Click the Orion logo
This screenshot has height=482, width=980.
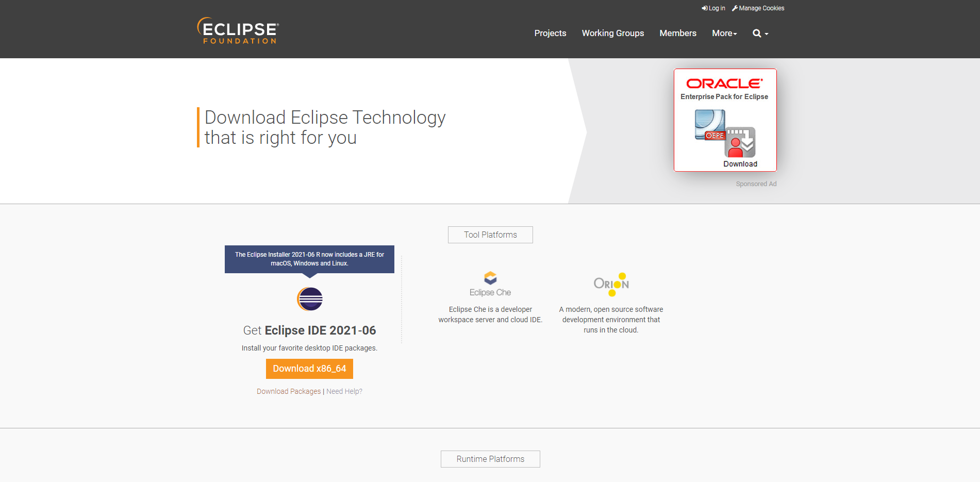tap(611, 285)
